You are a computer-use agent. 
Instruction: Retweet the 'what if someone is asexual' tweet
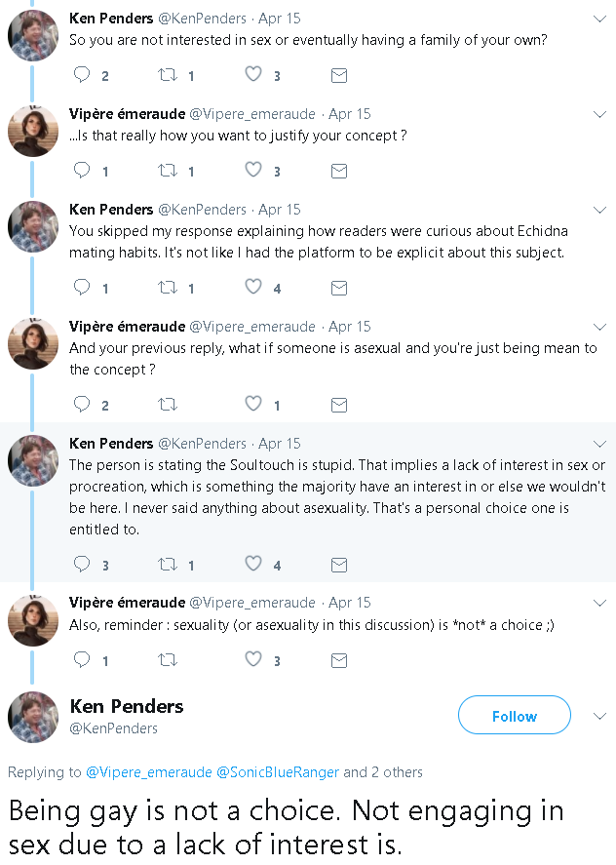[168, 405]
